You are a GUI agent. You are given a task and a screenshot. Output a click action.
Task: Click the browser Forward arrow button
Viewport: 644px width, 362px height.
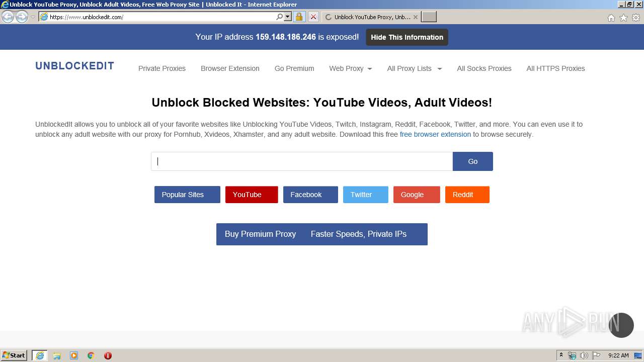[22, 17]
